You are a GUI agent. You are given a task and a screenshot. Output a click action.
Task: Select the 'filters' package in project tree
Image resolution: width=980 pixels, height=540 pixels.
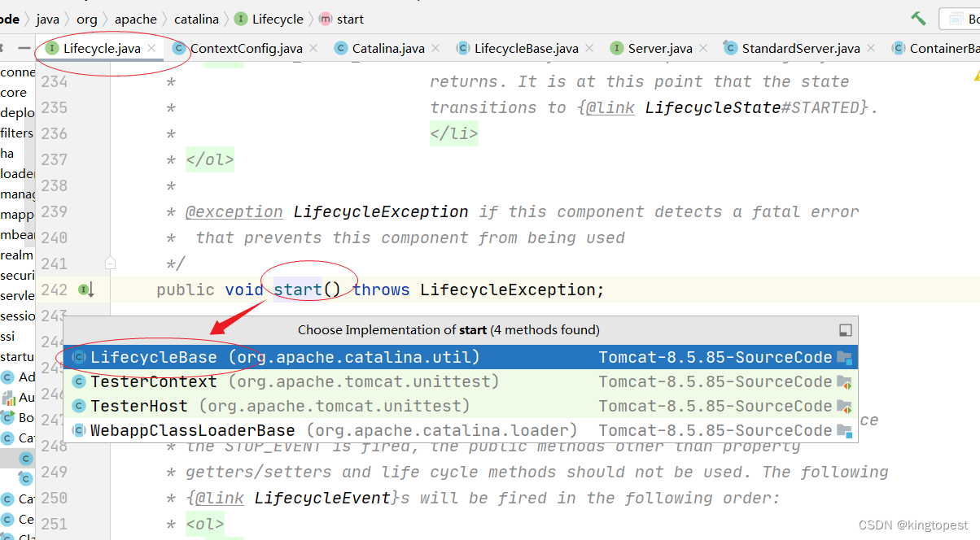(x=17, y=133)
